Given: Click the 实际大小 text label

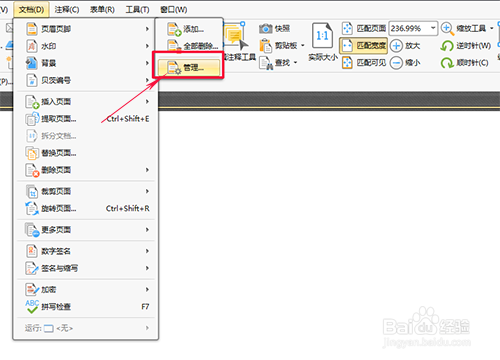Looking at the screenshot, I should pos(323,57).
